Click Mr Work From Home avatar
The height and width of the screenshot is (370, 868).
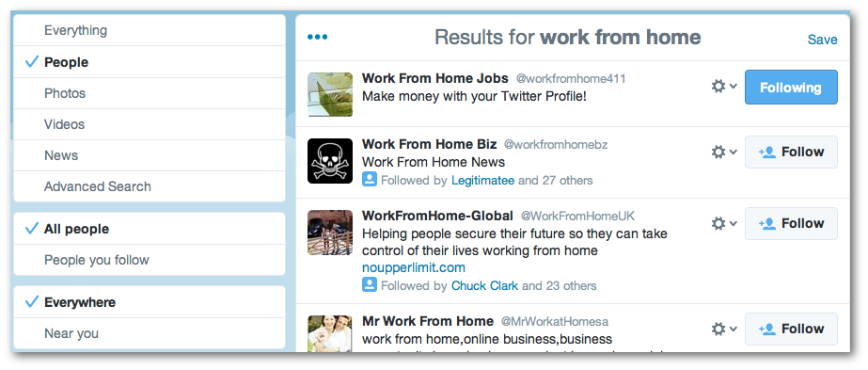click(x=330, y=333)
